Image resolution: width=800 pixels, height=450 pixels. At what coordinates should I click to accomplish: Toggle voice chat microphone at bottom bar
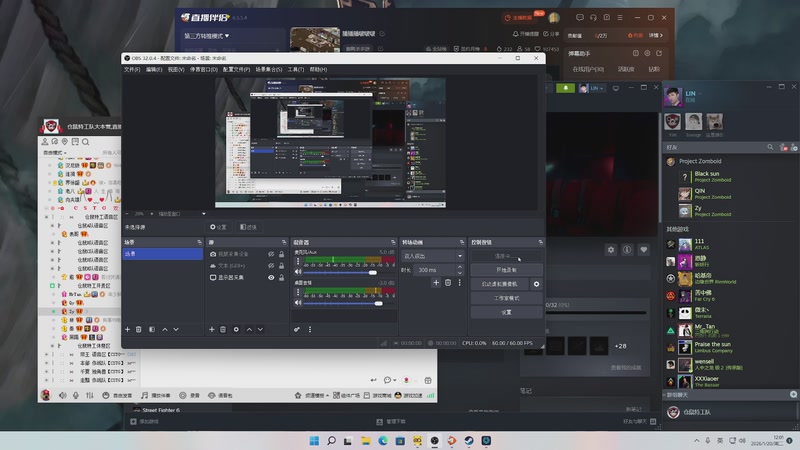click(76, 395)
